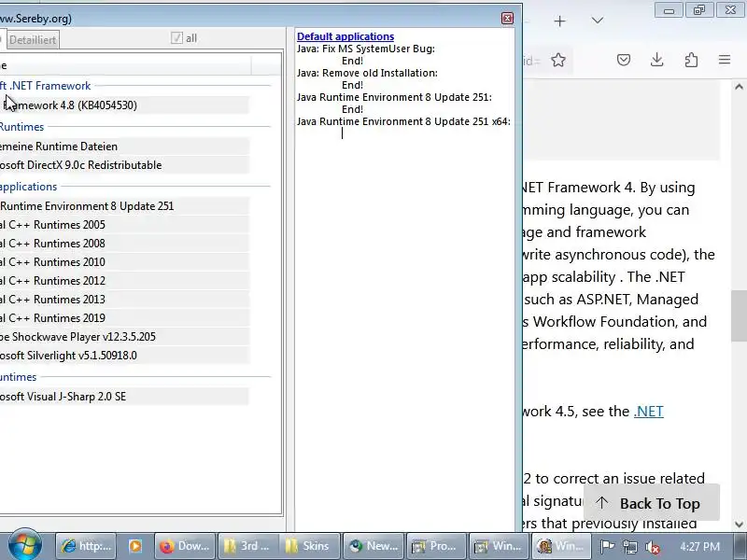Image resolution: width=747 pixels, height=560 pixels.
Task: Select C++ Runtimes 2008 row
Action: (x=124, y=244)
